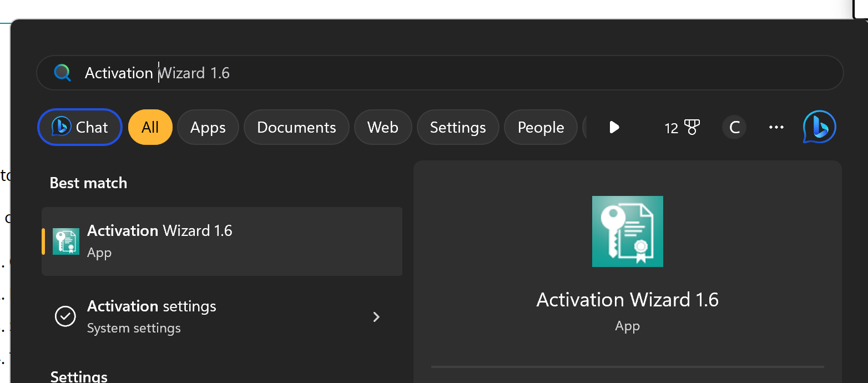Click the search magnifier icon
868x383 pixels.
point(62,73)
